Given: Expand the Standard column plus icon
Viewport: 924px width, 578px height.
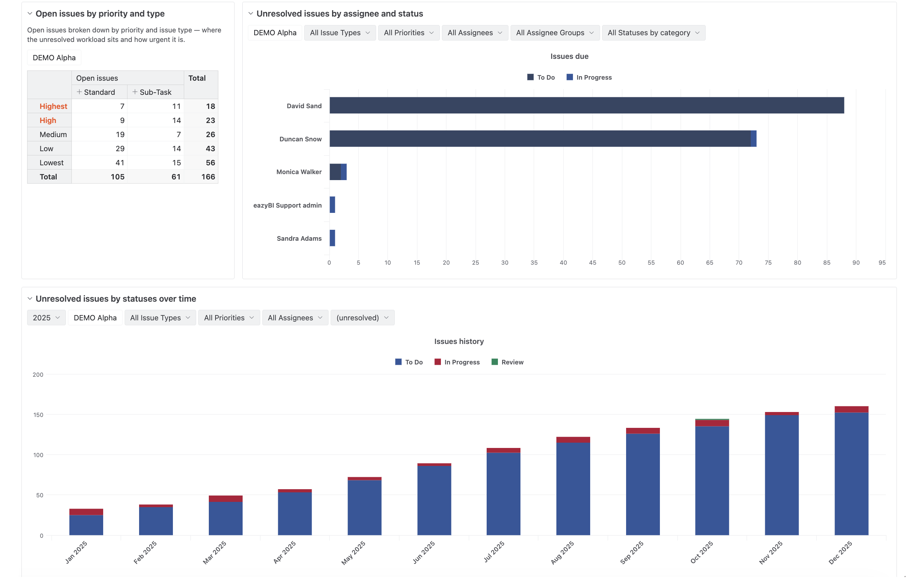Looking at the screenshot, I should coord(80,92).
